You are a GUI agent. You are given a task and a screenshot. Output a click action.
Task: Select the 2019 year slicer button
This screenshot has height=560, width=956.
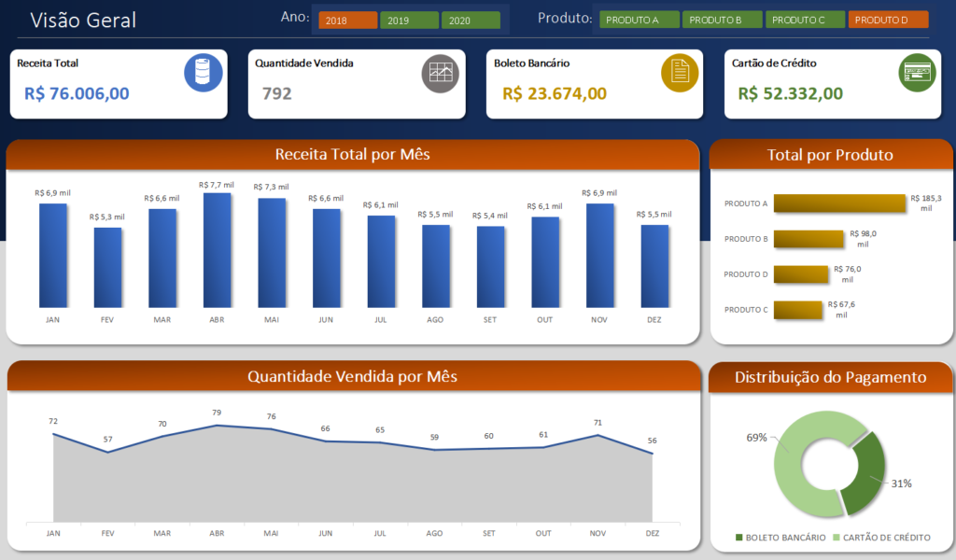[x=408, y=21]
